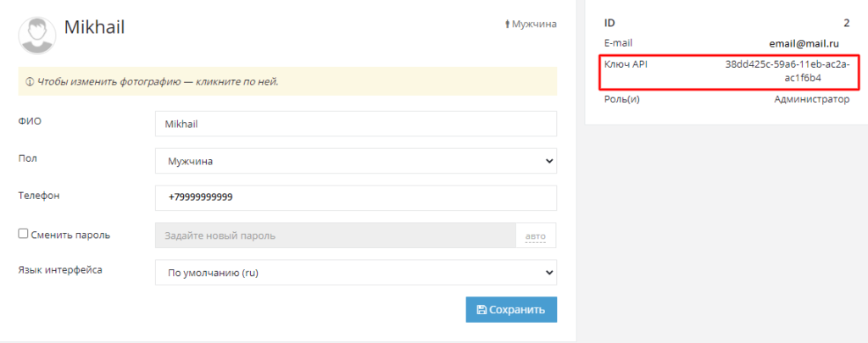
Task: Click the Сменить пароль label text
Action: [71, 235]
